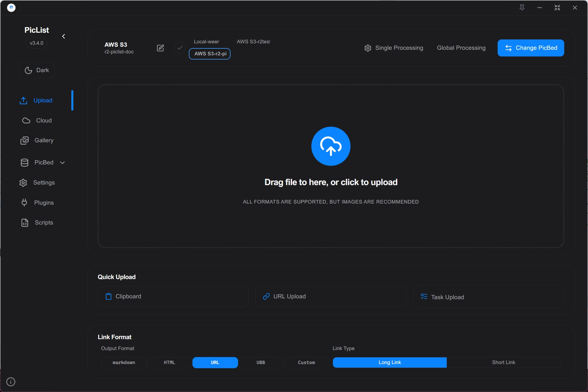Viewport: 588px width, 392px height.
Task: Open Task Upload
Action: click(489, 297)
